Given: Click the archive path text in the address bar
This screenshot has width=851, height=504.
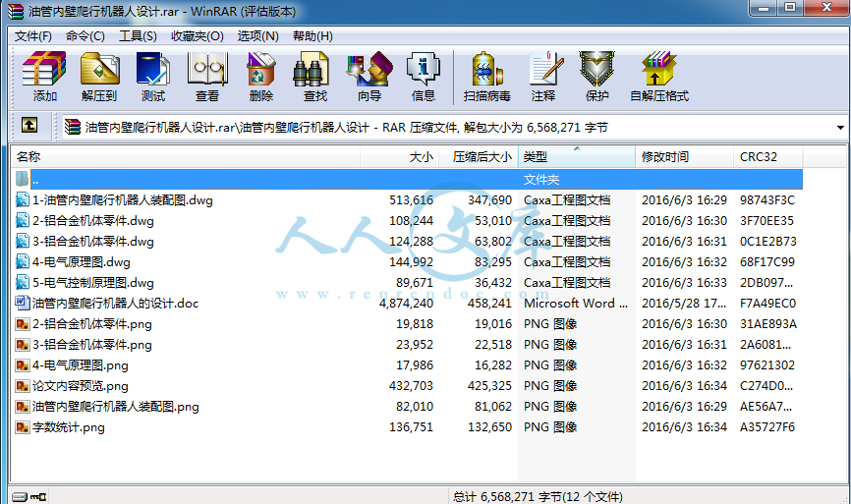Looking at the screenshot, I should tap(346, 128).
